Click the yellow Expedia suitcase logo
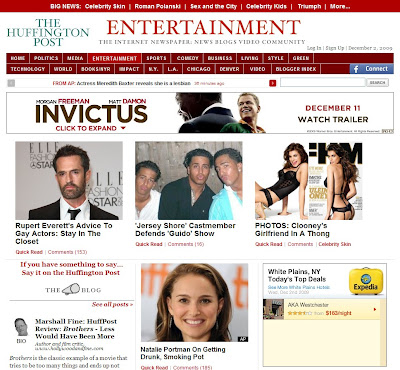Viewport: 400px width, 370px height. [x=366, y=281]
